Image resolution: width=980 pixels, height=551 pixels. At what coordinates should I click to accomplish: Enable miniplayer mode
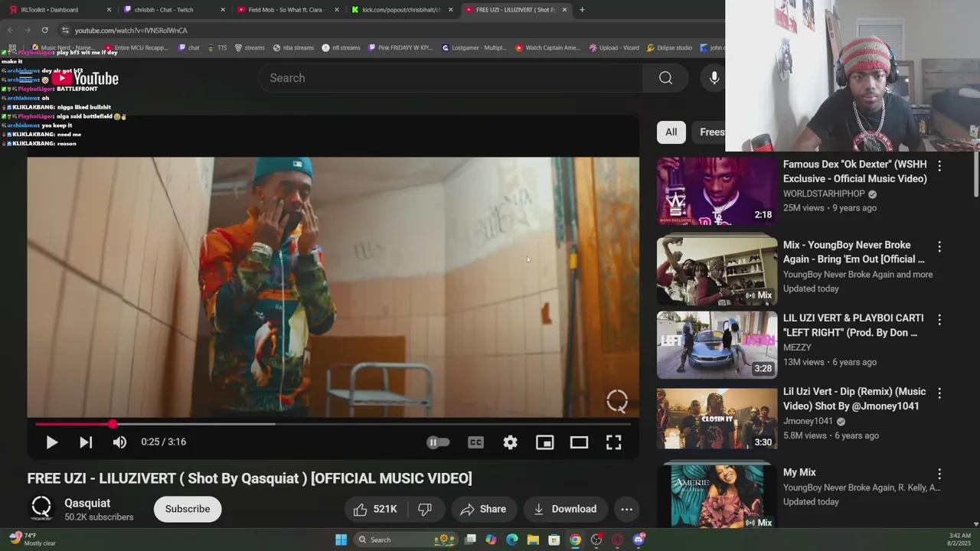(x=544, y=442)
